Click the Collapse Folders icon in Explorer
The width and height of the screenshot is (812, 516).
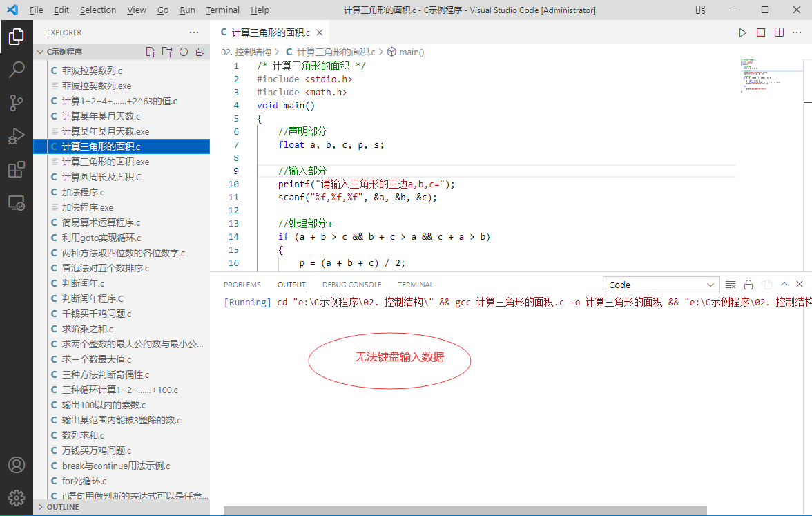click(200, 52)
